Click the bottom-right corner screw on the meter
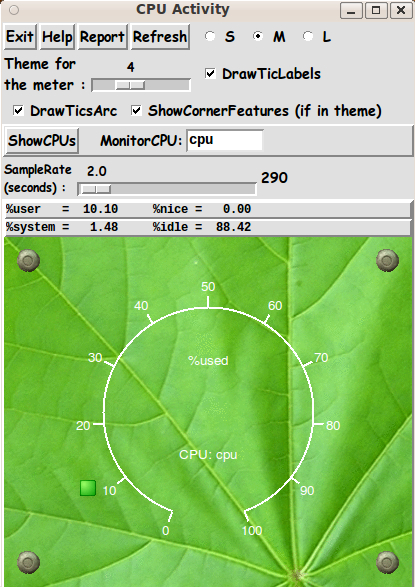Screen dimensions: 415x587 pyautogui.click(x=387, y=562)
